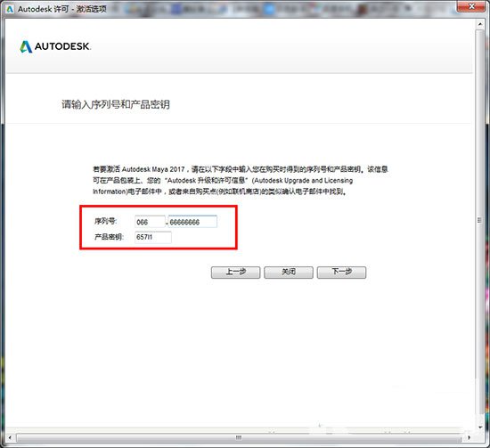Click the Autodesk Maya 2017 instruction paragraph

[240, 180]
